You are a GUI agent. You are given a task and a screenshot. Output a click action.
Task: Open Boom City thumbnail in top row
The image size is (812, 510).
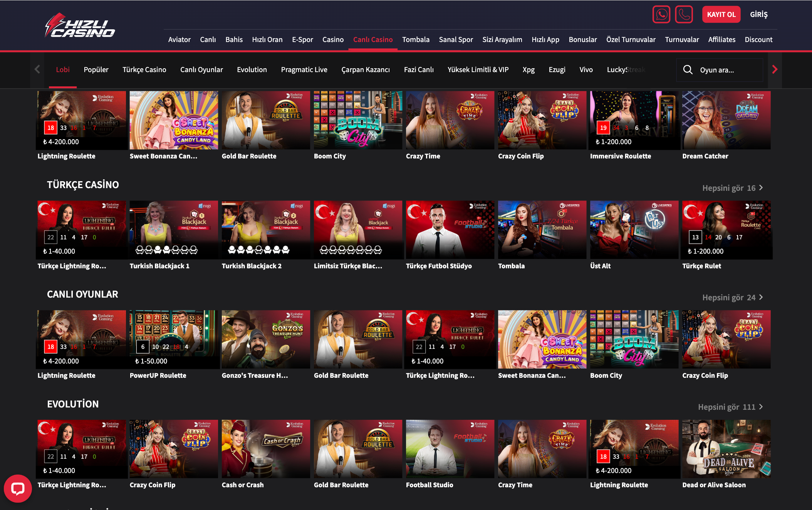pyautogui.click(x=358, y=120)
